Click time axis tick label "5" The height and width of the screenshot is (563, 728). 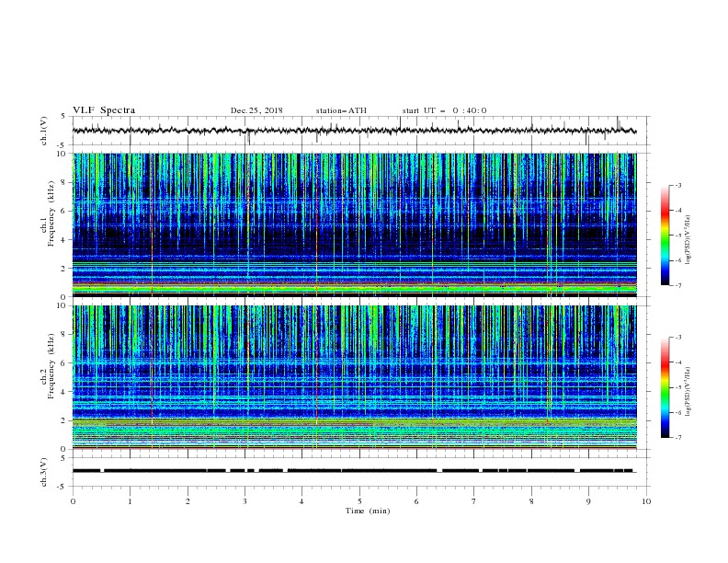pos(359,501)
